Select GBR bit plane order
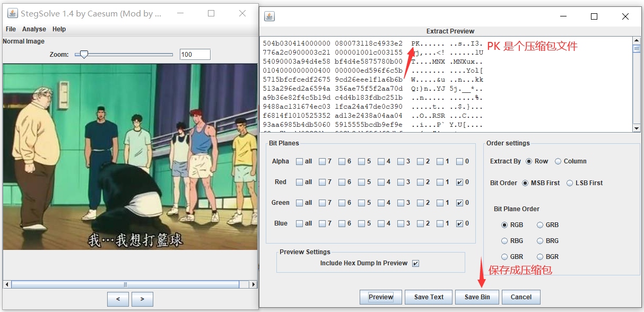This screenshot has height=312, width=644. [x=504, y=257]
